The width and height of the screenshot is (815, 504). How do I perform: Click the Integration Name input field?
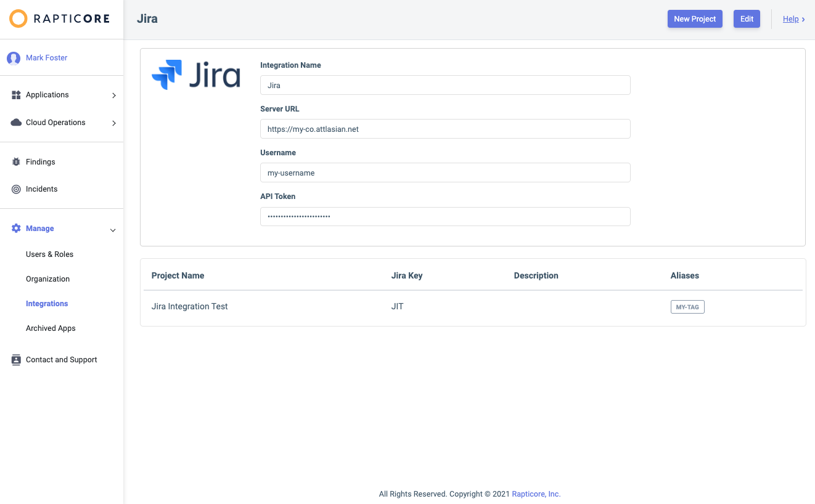445,85
